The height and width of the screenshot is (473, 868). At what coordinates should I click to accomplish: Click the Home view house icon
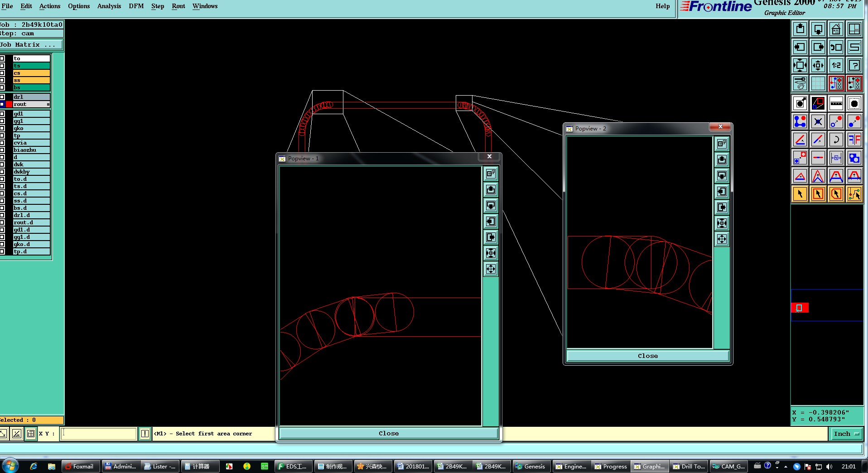pos(836,29)
